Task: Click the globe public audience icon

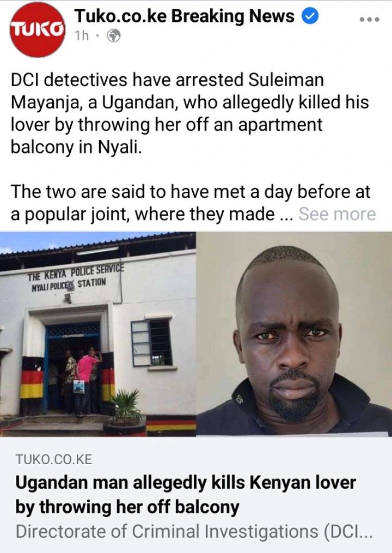Action: [113, 35]
